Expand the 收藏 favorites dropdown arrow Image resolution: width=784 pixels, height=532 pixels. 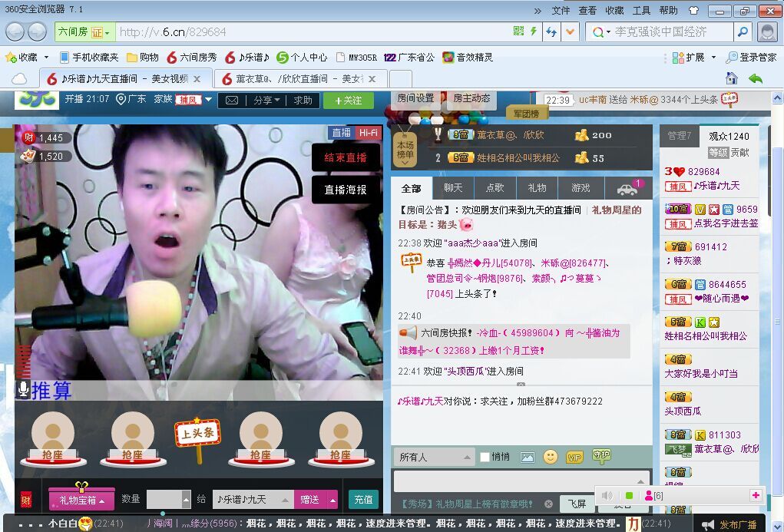tap(46, 58)
